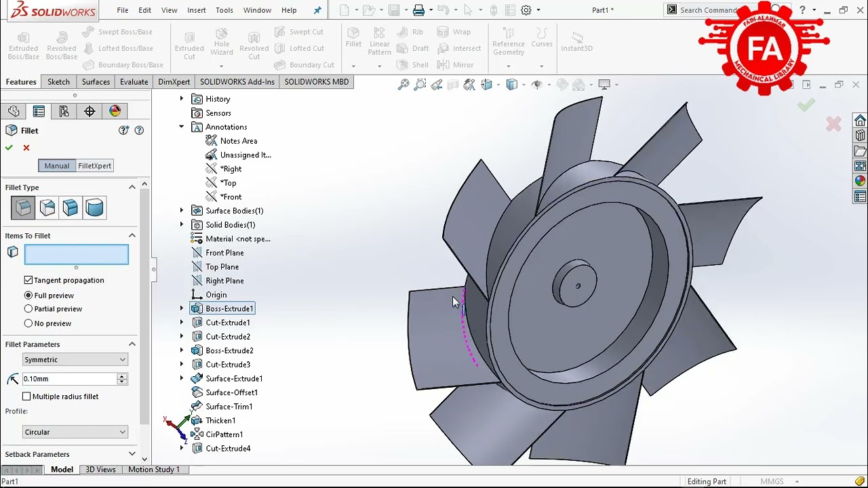Click the Zoom to Area icon
This screenshot has height=488, width=868.
click(x=420, y=85)
